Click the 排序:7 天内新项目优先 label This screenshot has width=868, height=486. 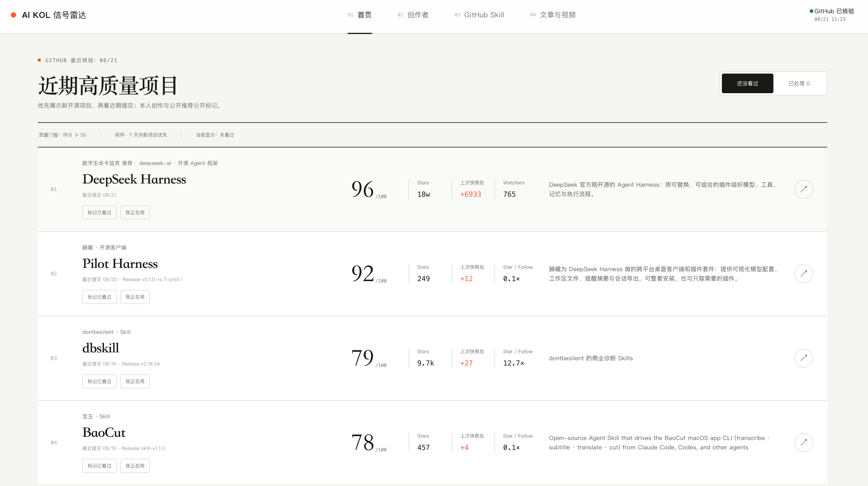pos(141,135)
